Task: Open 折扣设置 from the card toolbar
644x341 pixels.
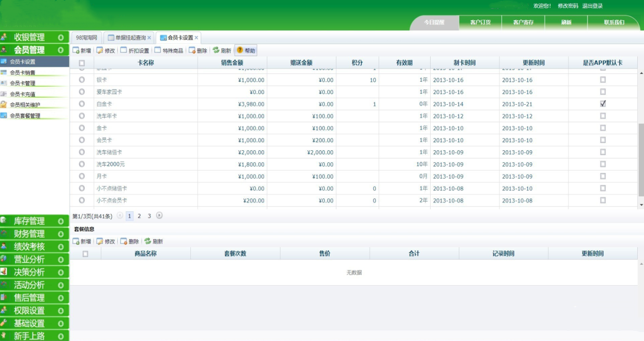Action: (135, 50)
